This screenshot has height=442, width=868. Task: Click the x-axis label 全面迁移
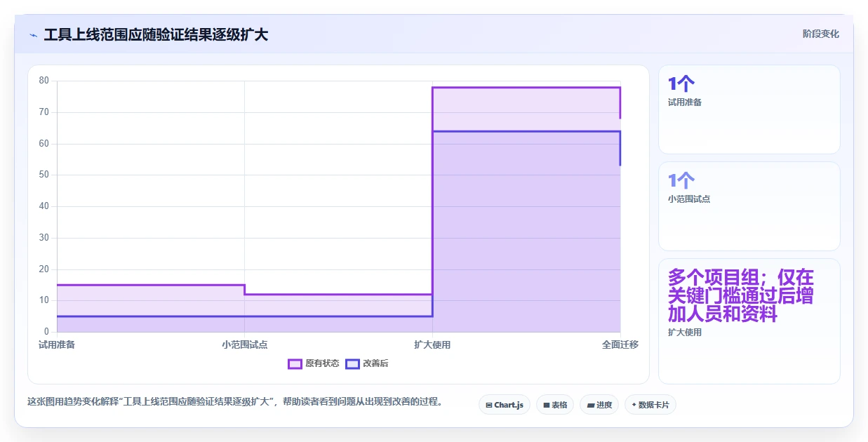point(620,344)
